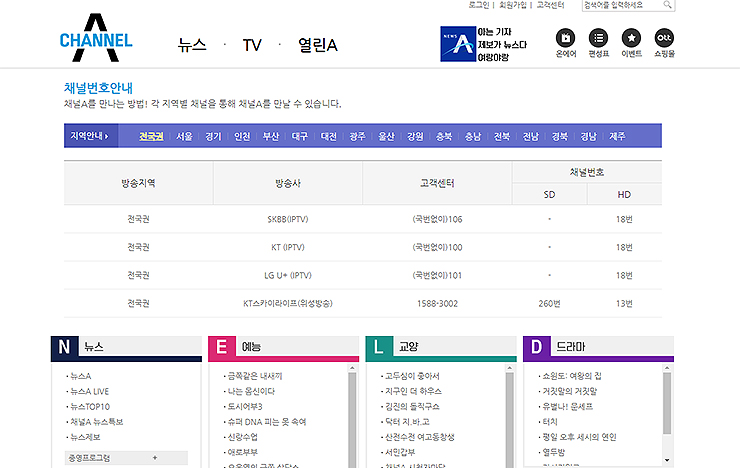Open the 열두밤 drama link
740x468 pixels.
(553, 452)
